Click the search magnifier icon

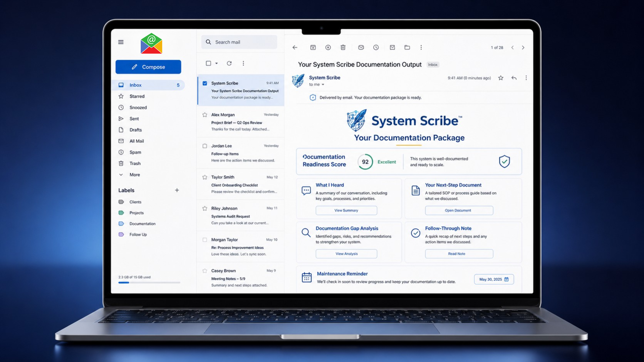click(x=208, y=42)
